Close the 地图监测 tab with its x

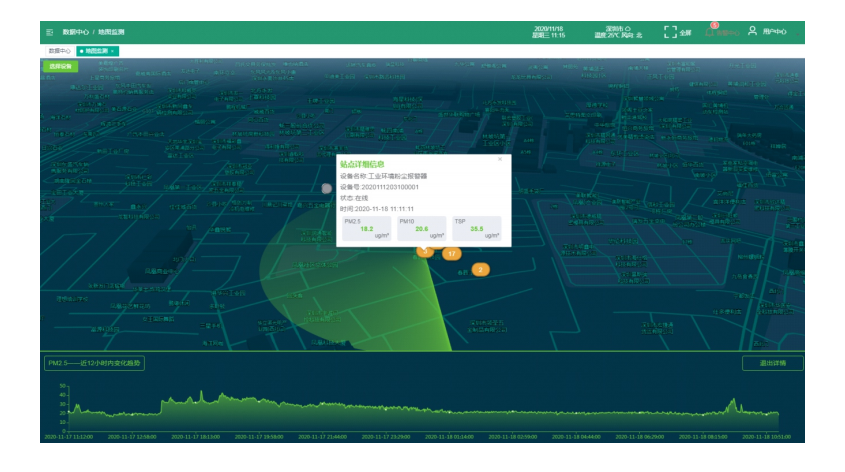coord(113,50)
